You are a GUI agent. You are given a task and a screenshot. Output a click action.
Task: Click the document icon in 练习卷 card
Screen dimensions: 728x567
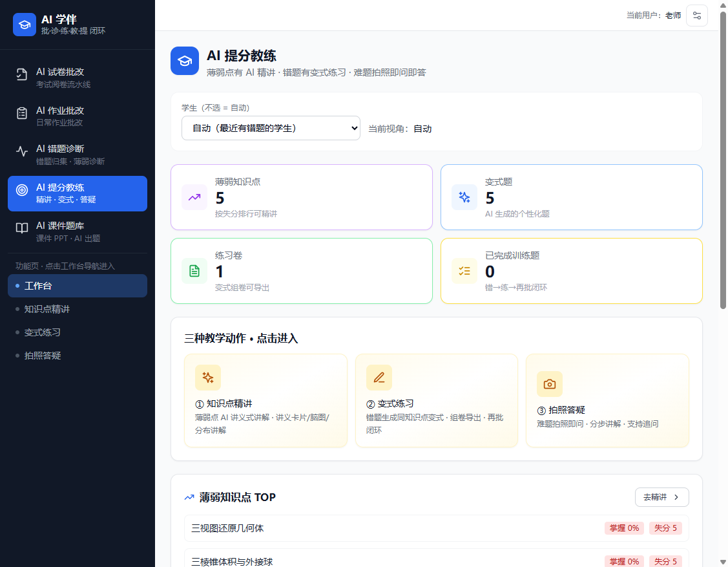click(194, 271)
